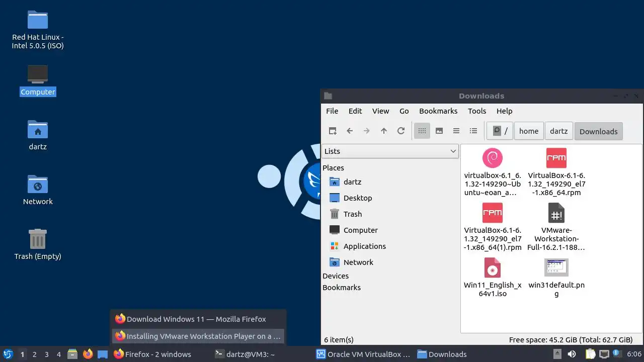Open the Edit menu
The image size is (644, 362).
point(355,111)
